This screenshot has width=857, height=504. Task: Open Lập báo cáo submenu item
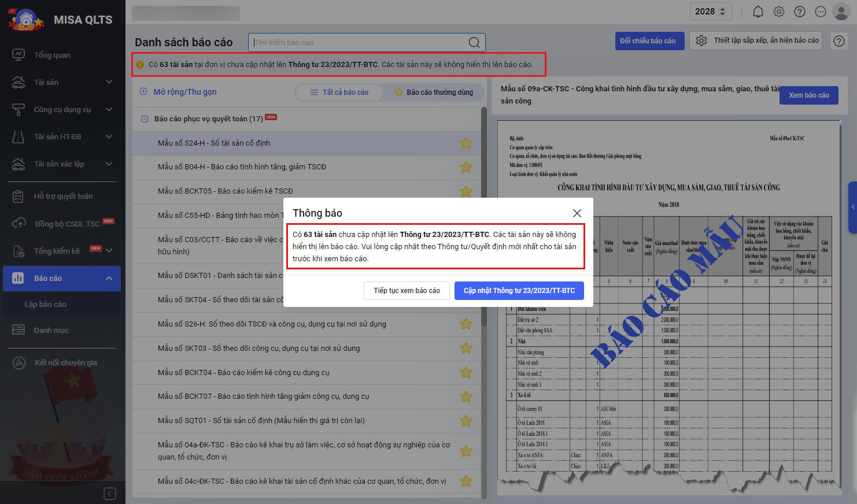tap(46, 304)
